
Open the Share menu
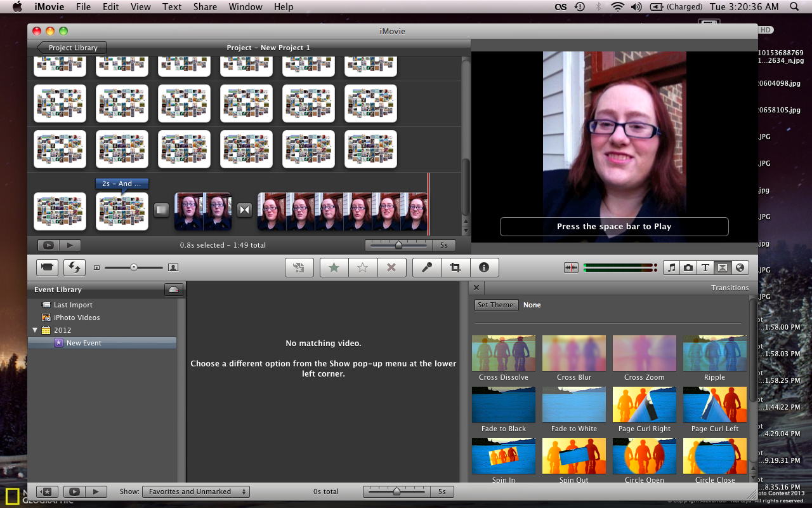(205, 7)
